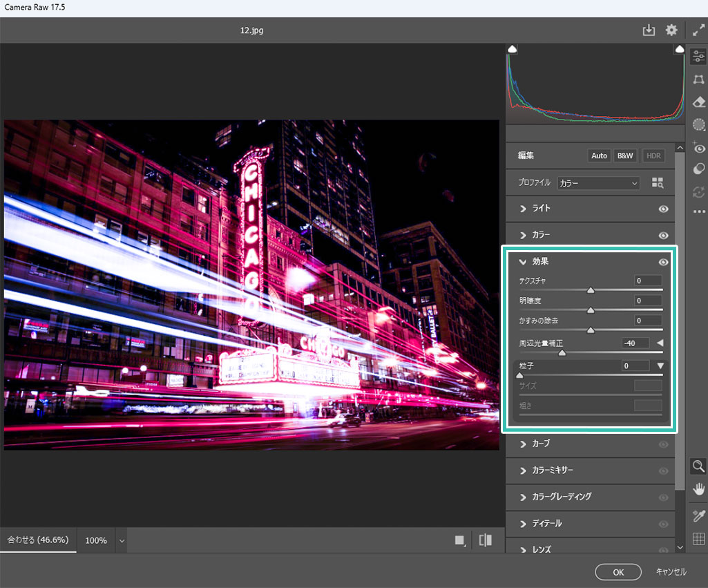
Task: Toggle full screen mode icon
Action: coord(698,30)
